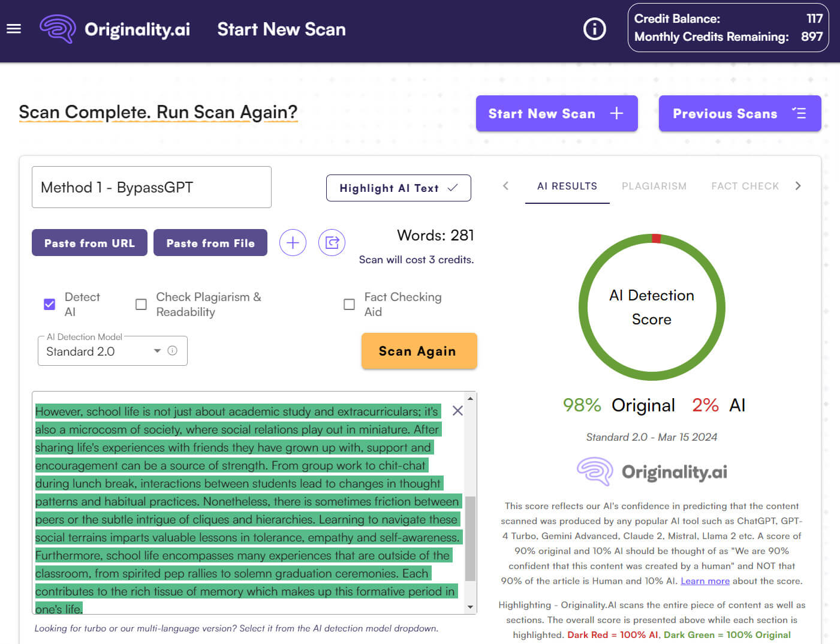Click the info circle icon in header
This screenshot has height=644, width=840.
coord(594,29)
